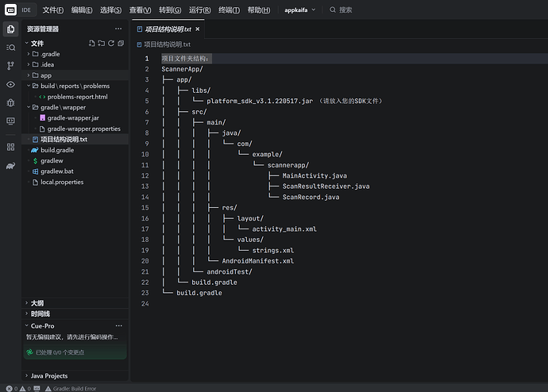548x392 pixels.
Task: Open the Extensions grid icon
Action: coord(10,147)
